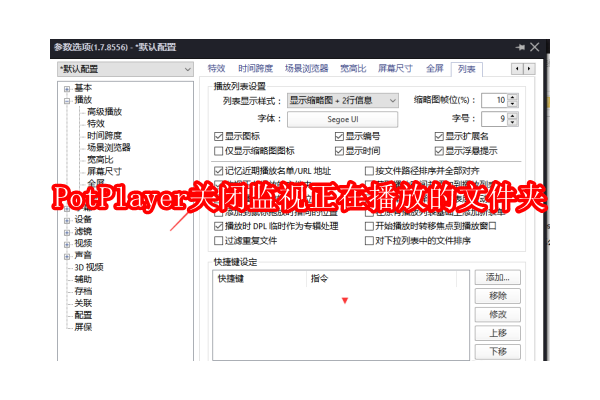Select the 列表 tab

[467, 69]
